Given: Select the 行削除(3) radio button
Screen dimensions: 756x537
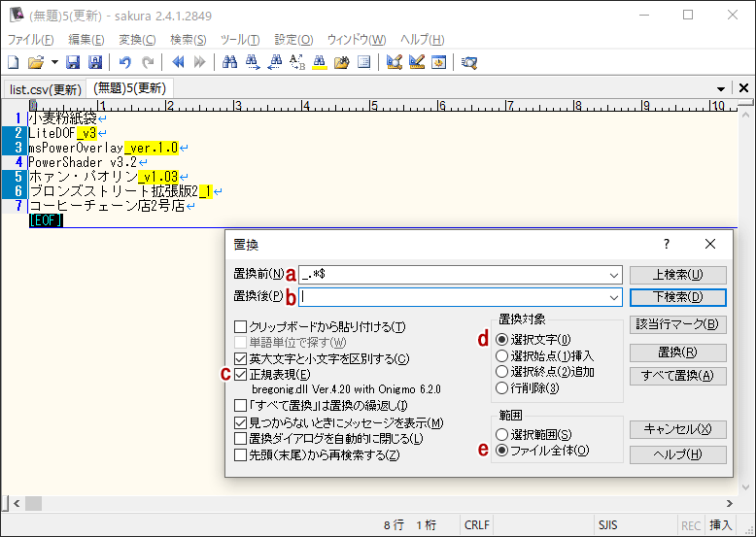Looking at the screenshot, I should pyautogui.click(x=502, y=387).
